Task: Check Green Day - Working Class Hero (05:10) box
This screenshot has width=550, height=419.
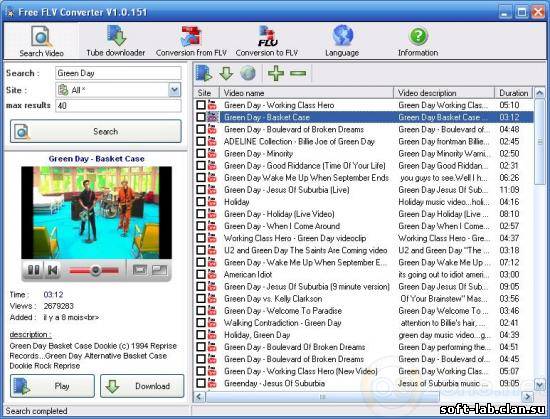Action: click(201, 105)
